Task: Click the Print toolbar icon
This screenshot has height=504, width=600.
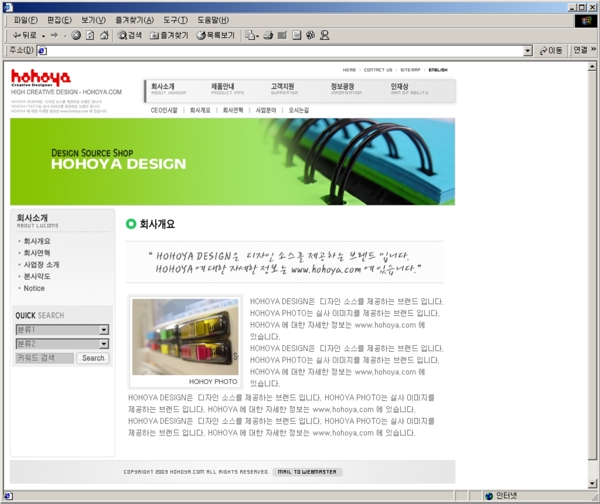Action: tap(268, 36)
